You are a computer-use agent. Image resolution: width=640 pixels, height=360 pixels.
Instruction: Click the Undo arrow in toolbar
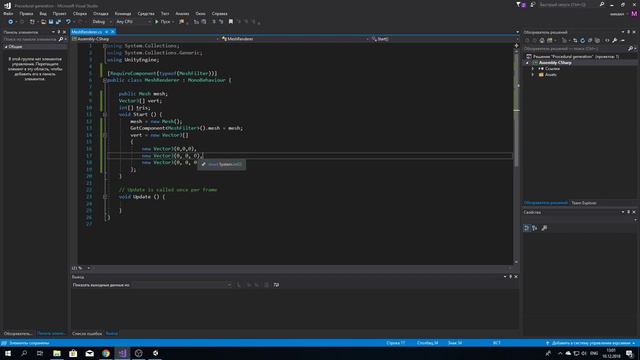coord(68,22)
